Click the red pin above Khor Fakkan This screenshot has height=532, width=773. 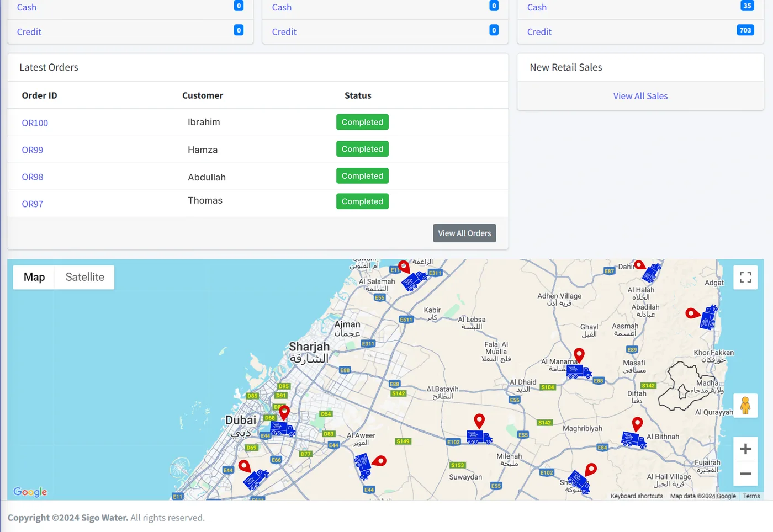click(x=692, y=313)
